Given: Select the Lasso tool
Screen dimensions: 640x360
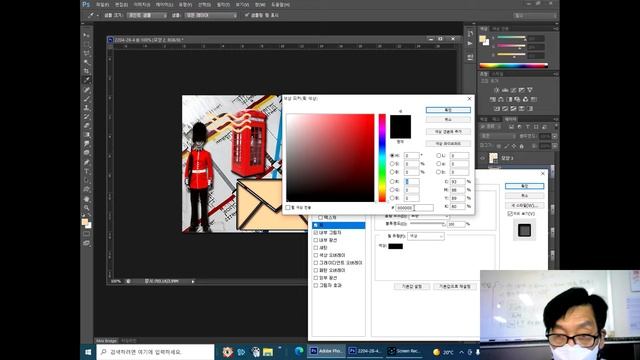Looking at the screenshot, I should click(x=87, y=54).
